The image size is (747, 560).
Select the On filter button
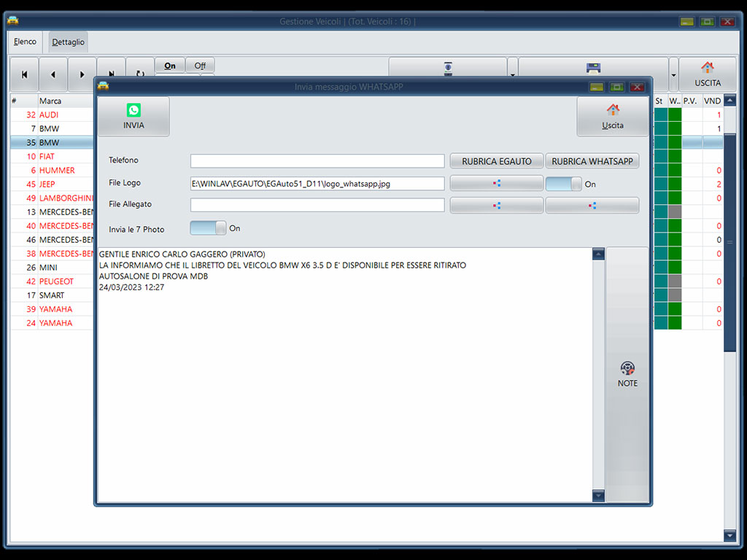coord(170,66)
